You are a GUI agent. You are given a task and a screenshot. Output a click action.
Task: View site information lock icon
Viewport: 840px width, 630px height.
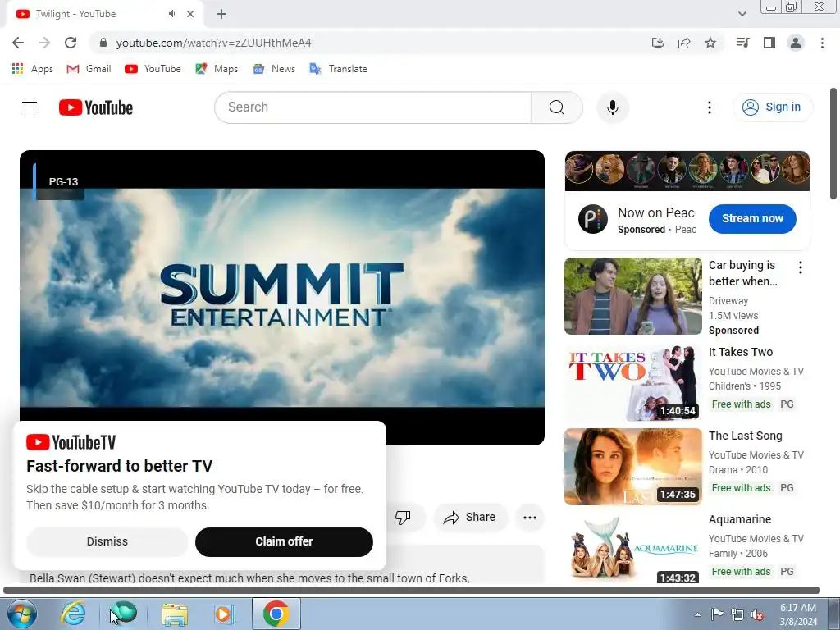tap(103, 43)
